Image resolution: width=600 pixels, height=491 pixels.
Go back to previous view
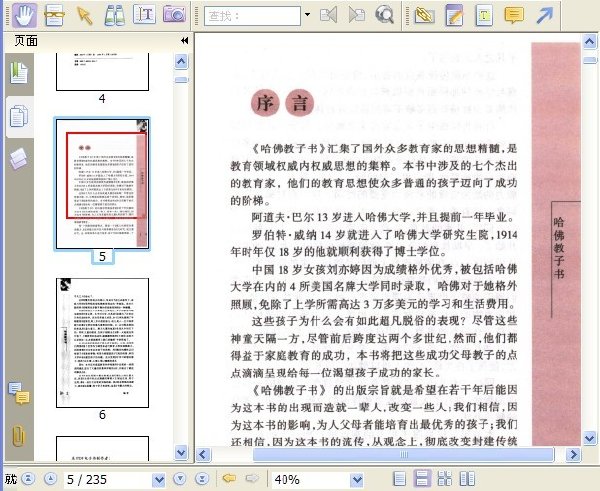[x=229, y=478]
